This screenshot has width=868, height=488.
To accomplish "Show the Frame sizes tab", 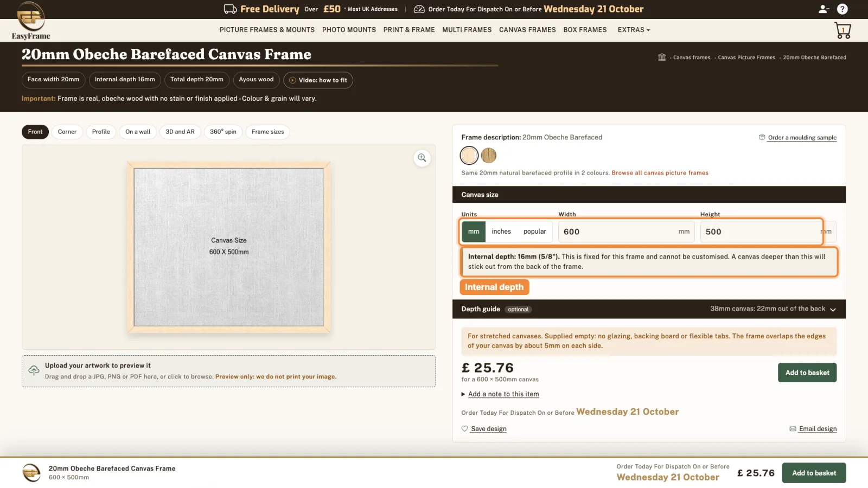I will (267, 132).
